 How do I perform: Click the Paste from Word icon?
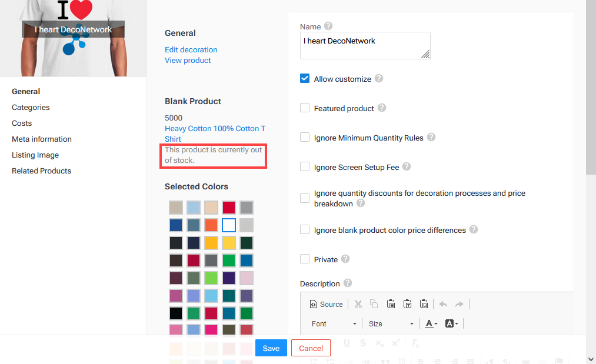[x=424, y=304]
